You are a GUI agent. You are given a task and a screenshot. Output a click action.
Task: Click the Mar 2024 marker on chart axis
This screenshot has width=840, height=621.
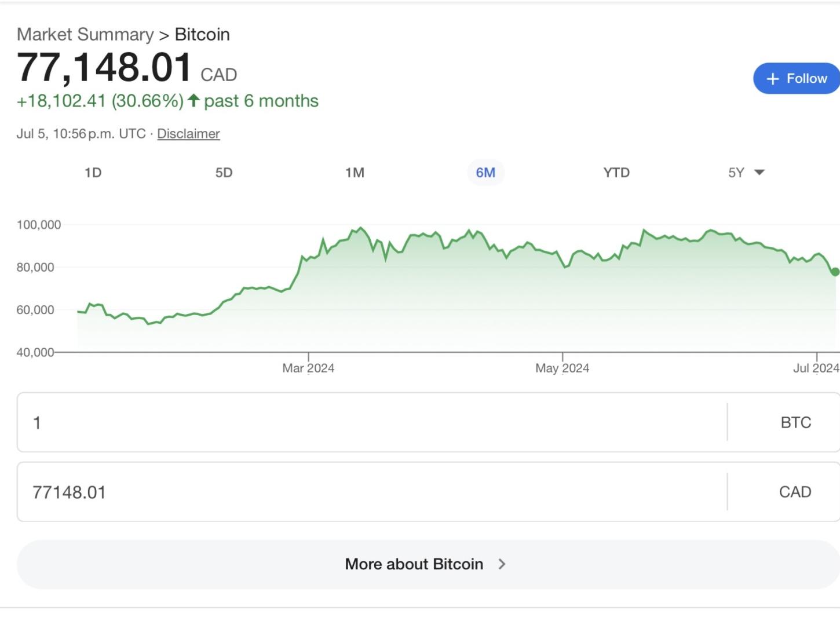tap(308, 368)
